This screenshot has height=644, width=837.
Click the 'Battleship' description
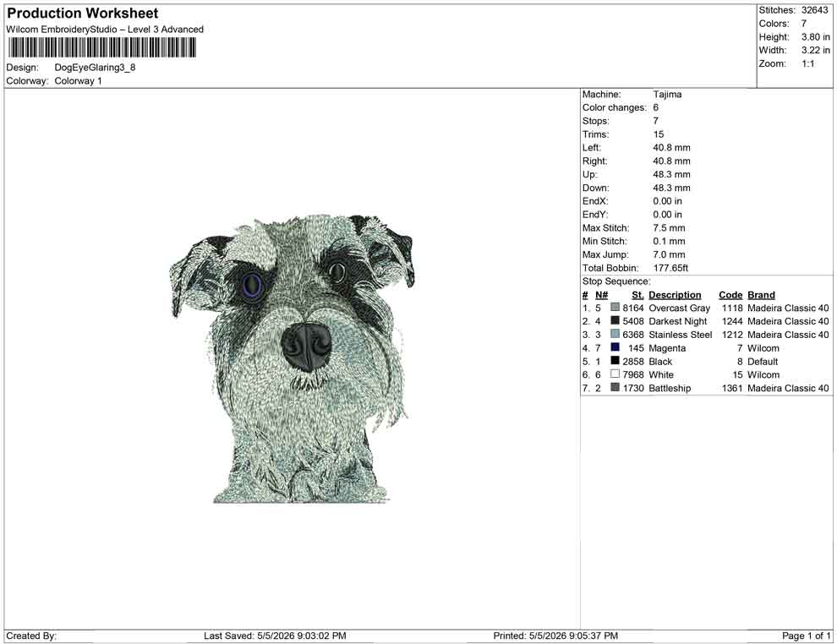pyautogui.click(x=670, y=388)
